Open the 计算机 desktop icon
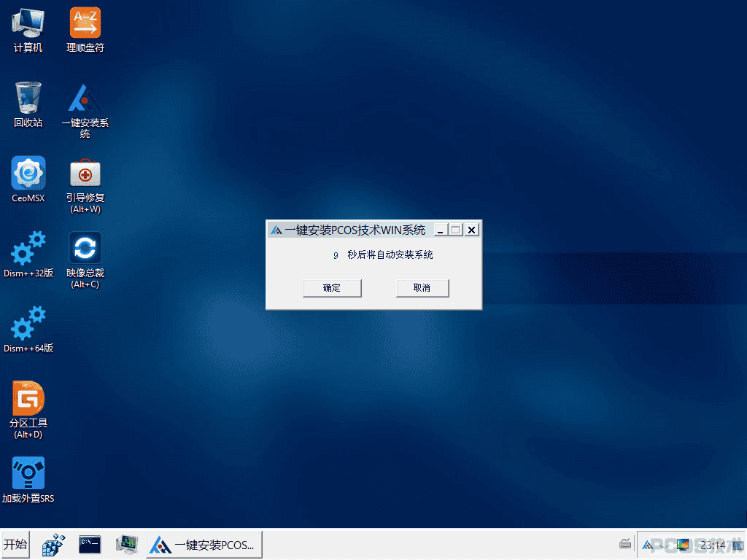The height and width of the screenshot is (560, 747). (x=28, y=29)
